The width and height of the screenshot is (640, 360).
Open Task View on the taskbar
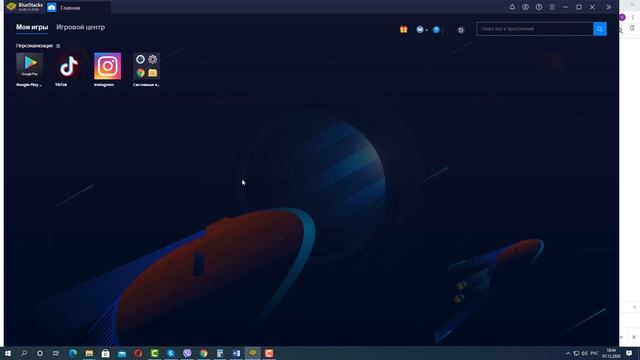tap(56, 353)
